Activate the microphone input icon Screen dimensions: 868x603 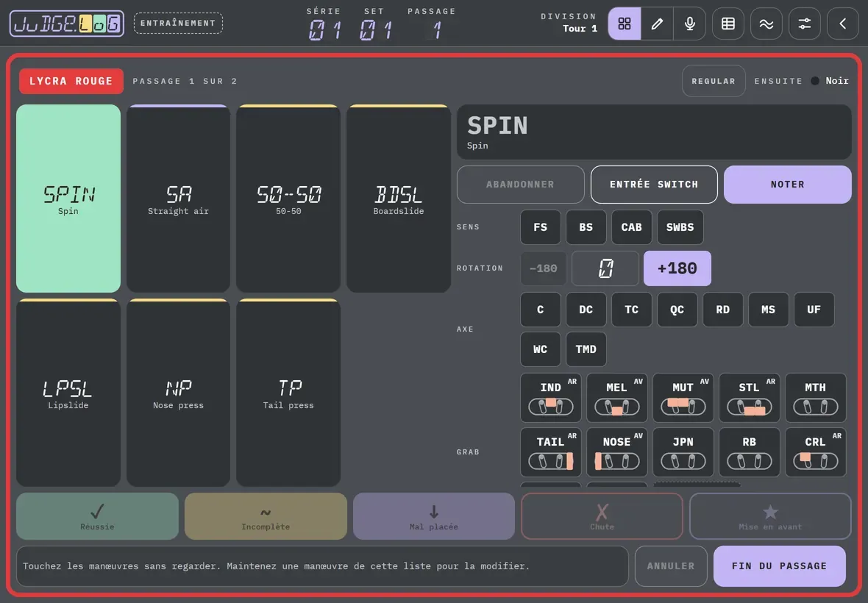pos(690,24)
